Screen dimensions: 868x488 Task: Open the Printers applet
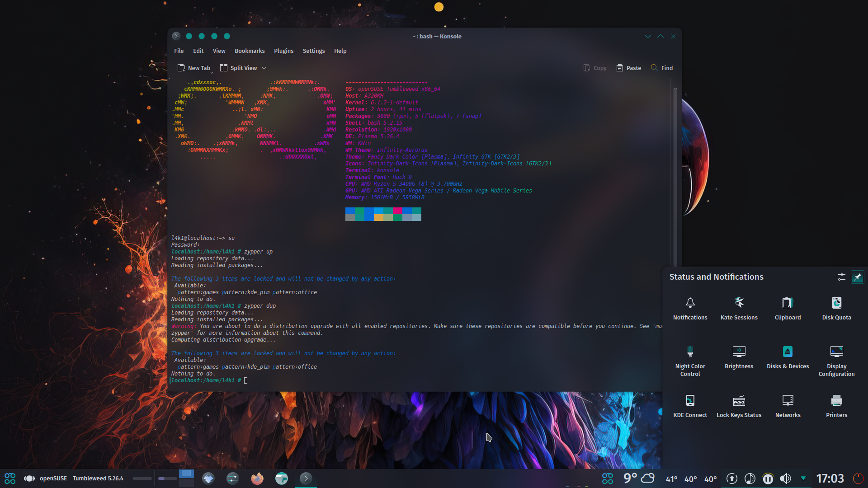[x=836, y=406]
